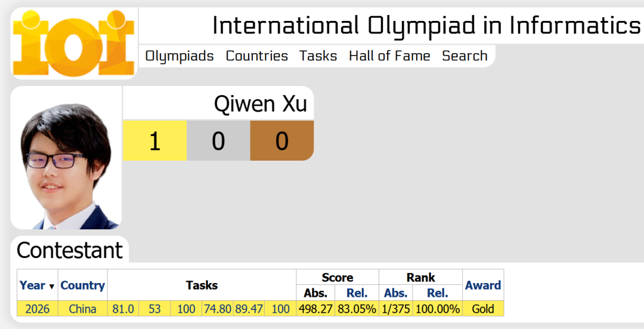The width and height of the screenshot is (644, 329).
Task: Open the Hall of Fame
Action: [389, 56]
